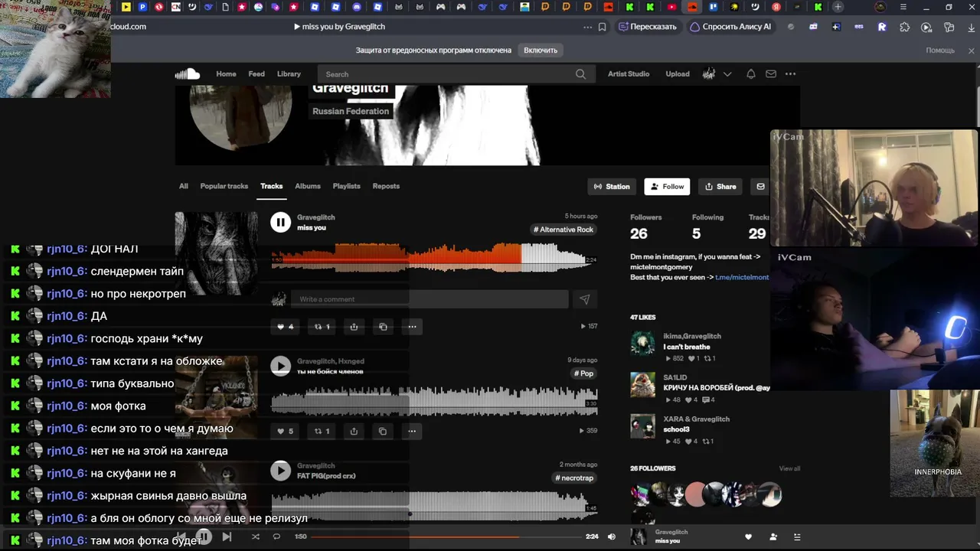Image resolution: width=980 pixels, height=551 pixels.
Task: Copy link of the track 'miss you'
Action: tap(383, 327)
